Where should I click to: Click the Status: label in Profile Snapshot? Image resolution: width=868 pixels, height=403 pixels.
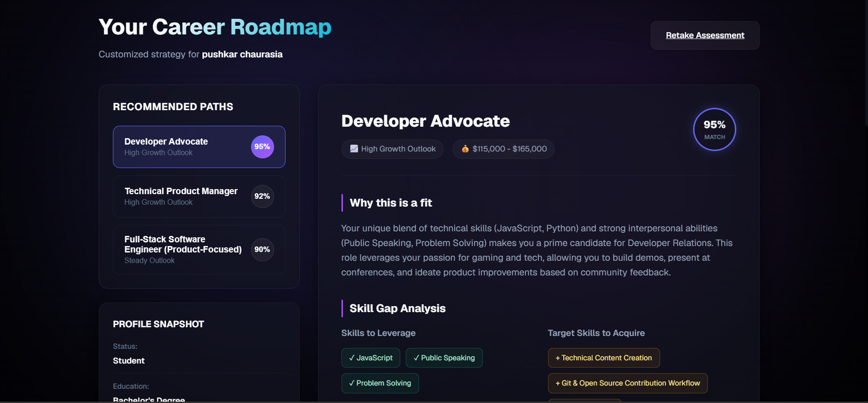pos(125,347)
